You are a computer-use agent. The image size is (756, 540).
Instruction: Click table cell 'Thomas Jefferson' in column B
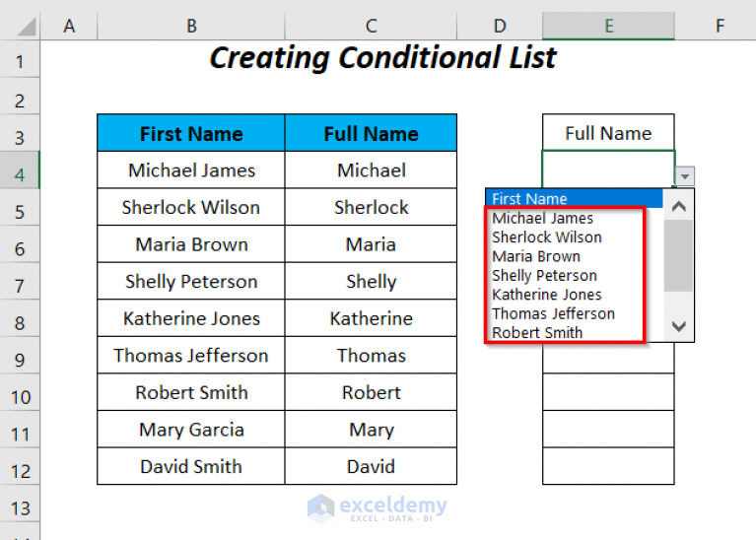click(191, 356)
